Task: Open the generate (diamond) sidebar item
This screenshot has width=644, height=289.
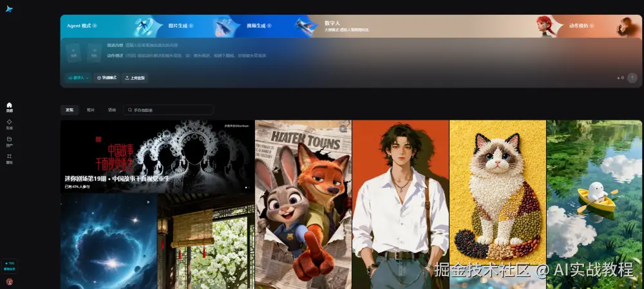Action: 10,124
